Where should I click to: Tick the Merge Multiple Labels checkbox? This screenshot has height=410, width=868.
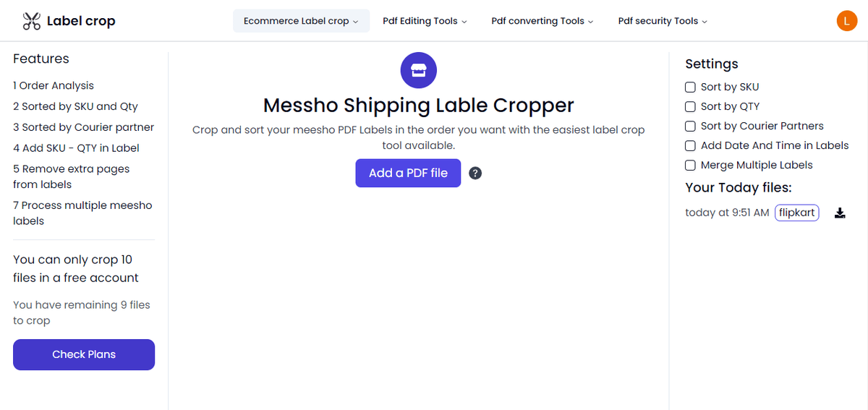690,165
